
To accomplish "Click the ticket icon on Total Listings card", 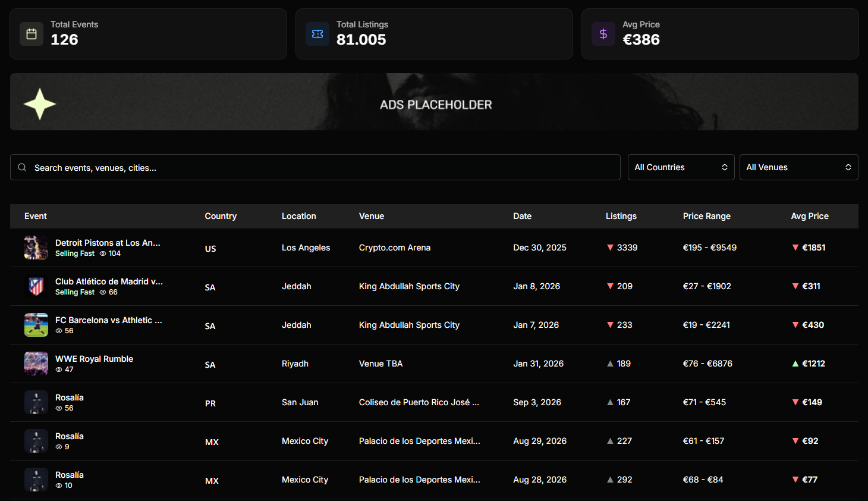I will 317,34.
